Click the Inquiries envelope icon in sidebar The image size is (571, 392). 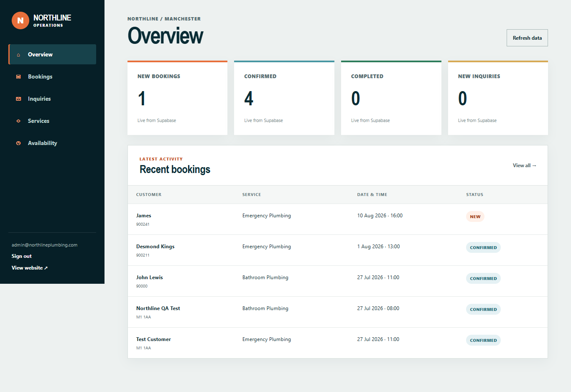18,99
